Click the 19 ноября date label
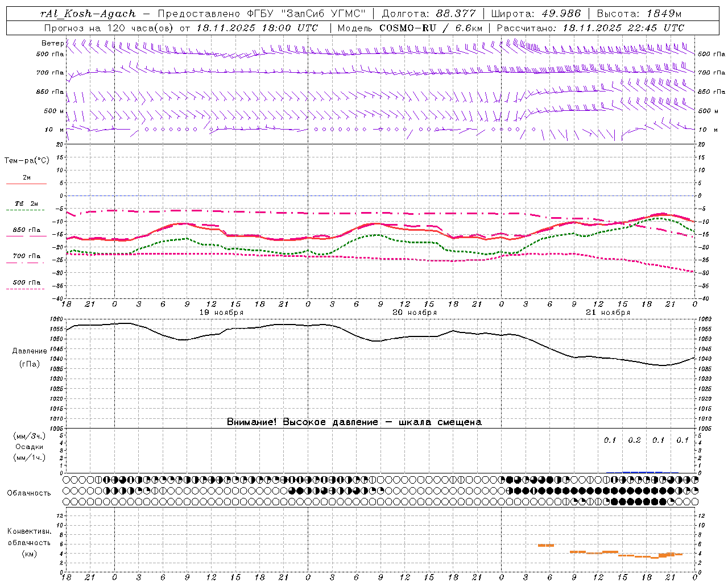The image size is (728, 582). click(x=221, y=313)
